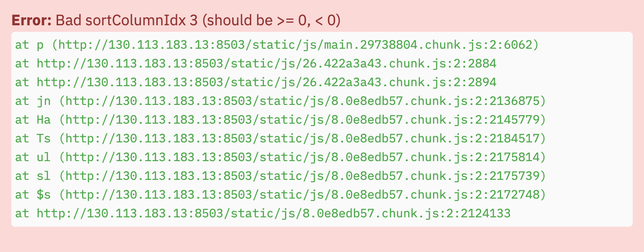This screenshot has width=644, height=252.
Task: Click the bold "Error:" label
Action: pyautogui.click(x=32, y=21)
